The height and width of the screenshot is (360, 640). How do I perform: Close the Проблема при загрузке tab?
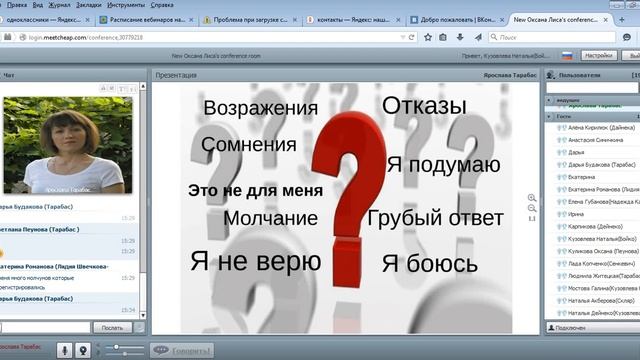coord(295,20)
